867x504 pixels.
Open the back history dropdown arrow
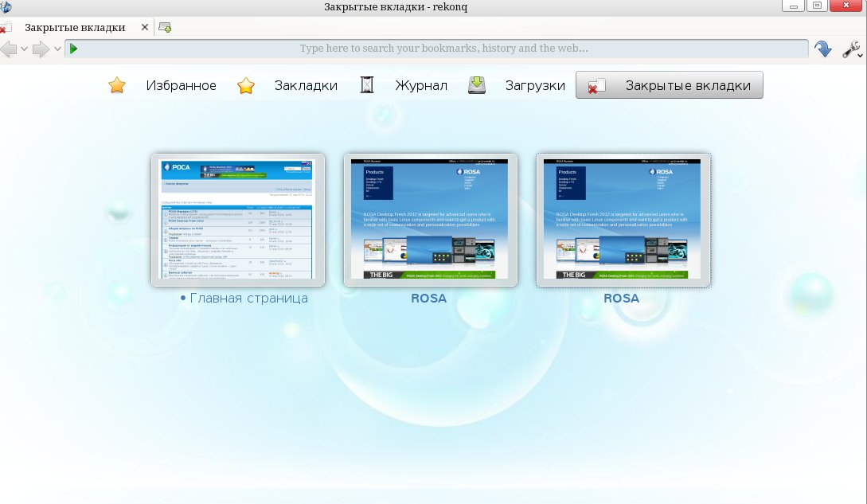24,49
